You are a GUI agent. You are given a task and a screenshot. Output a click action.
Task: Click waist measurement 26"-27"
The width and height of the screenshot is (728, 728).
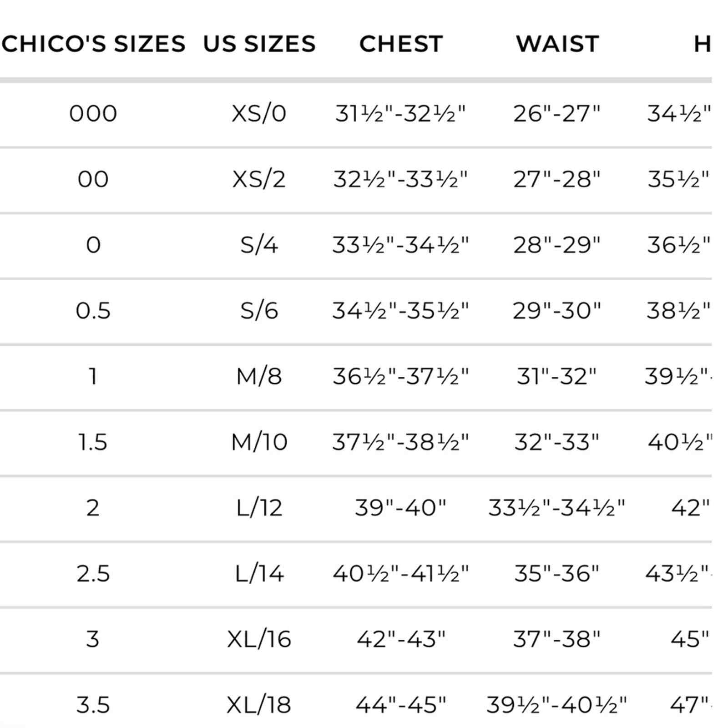(x=557, y=113)
